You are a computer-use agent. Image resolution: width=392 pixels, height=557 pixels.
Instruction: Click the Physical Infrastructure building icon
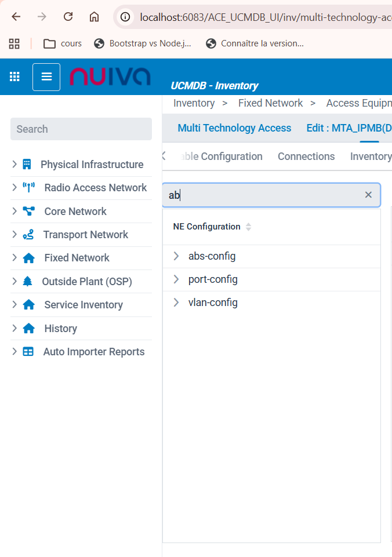(27, 165)
